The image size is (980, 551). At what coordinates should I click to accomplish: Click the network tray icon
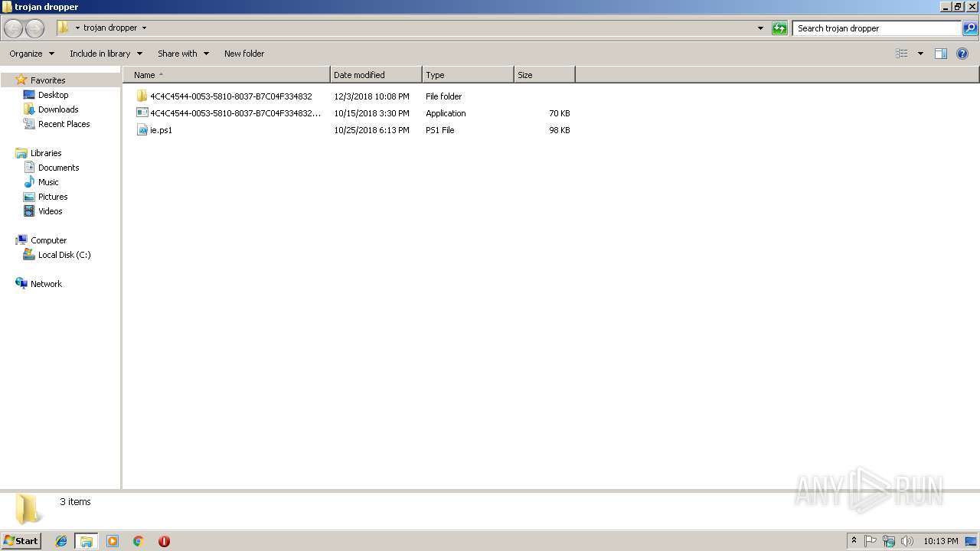(889, 541)
